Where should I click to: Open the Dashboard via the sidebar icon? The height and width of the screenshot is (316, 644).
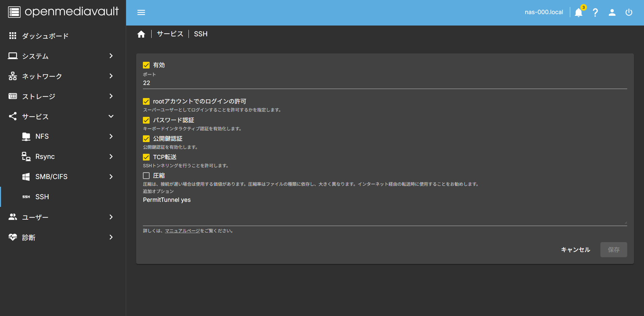click(x=13, y=36)
